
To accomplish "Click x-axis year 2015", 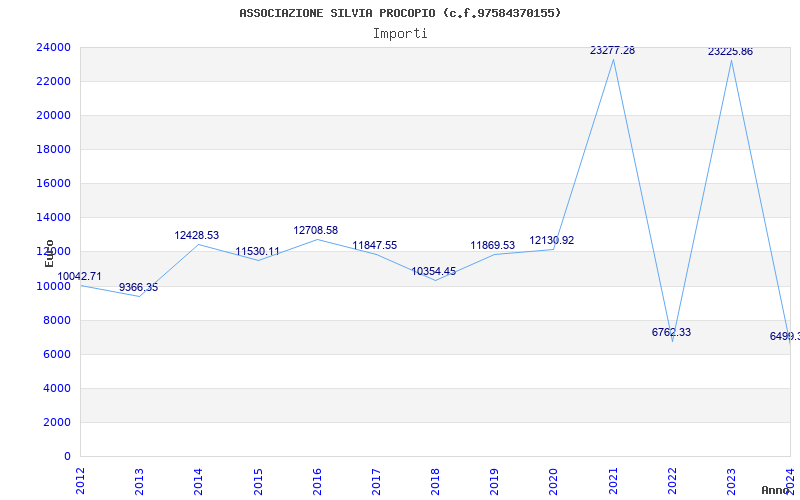I will click(258, 481).
